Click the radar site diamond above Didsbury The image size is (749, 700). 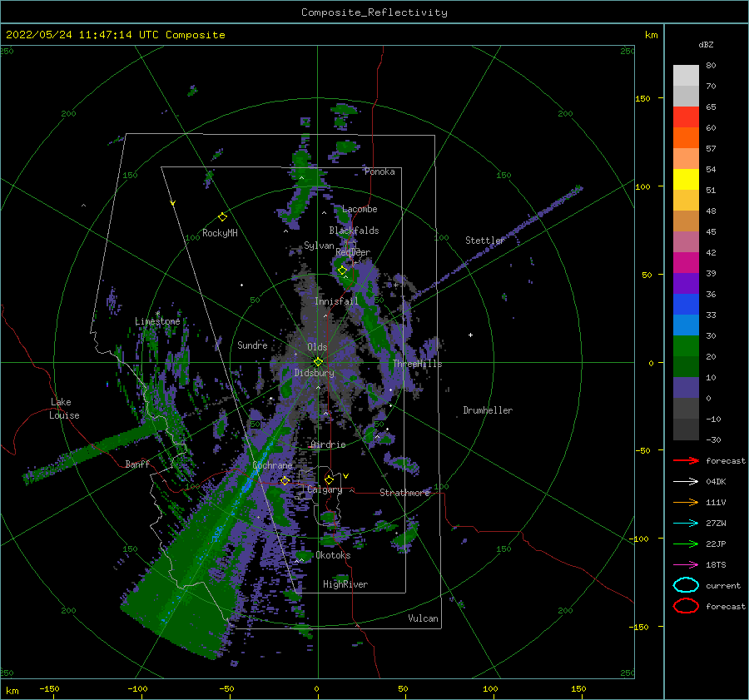(x=318, y=362)
